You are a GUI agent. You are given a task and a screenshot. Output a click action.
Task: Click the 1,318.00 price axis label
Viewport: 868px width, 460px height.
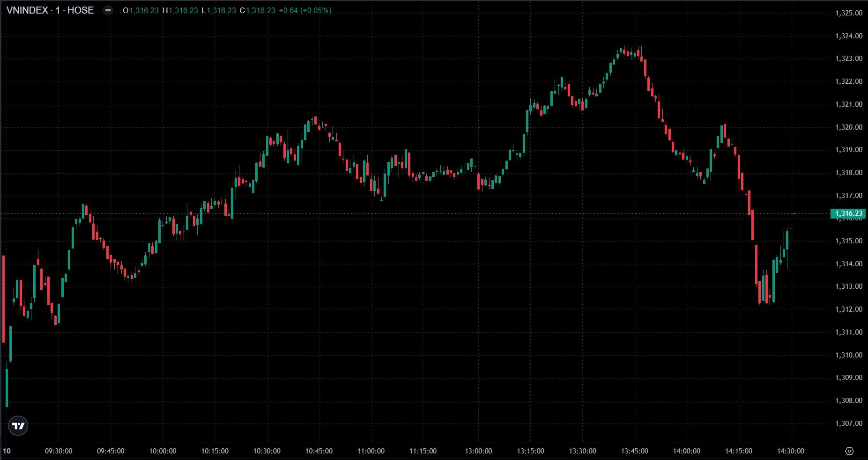[849, 173]
